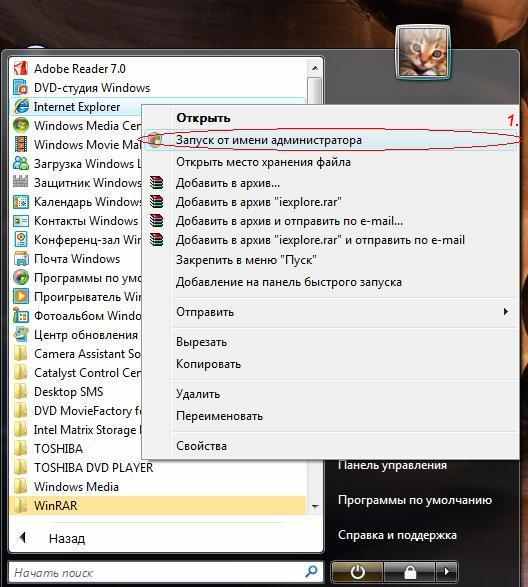Click the DVD-студия Windows icon
This screenshot has width=528, height=587.
(21, 88)
